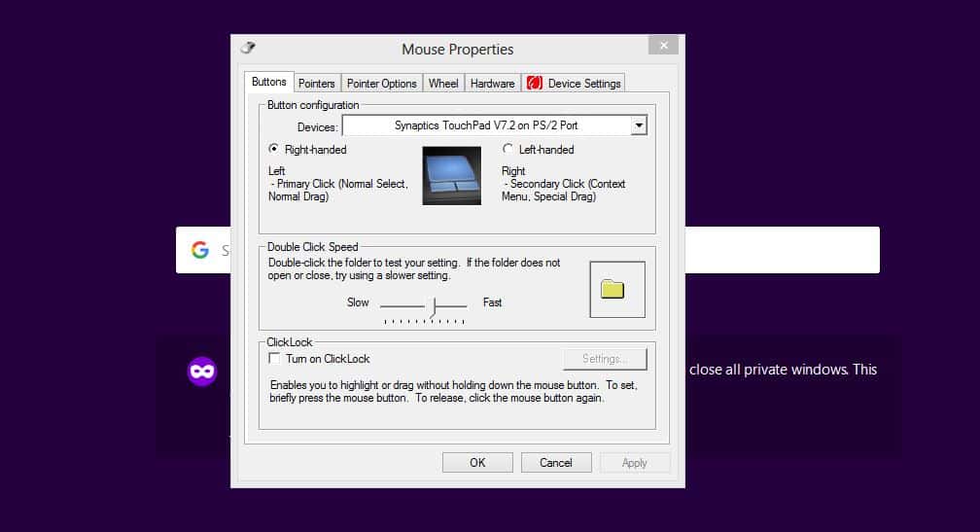Screen dimensions: 980x532
Task: Click the yellow test folder icon
Action: point(612,289)
